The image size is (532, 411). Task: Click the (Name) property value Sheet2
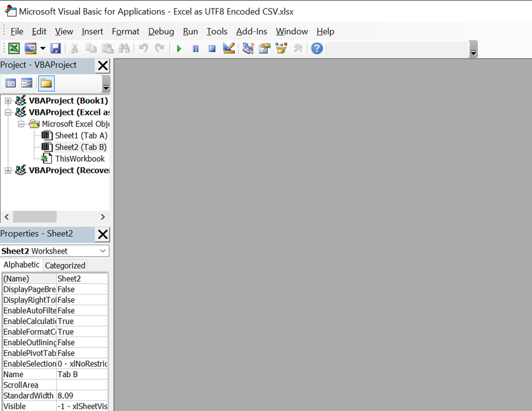[82, 279]
